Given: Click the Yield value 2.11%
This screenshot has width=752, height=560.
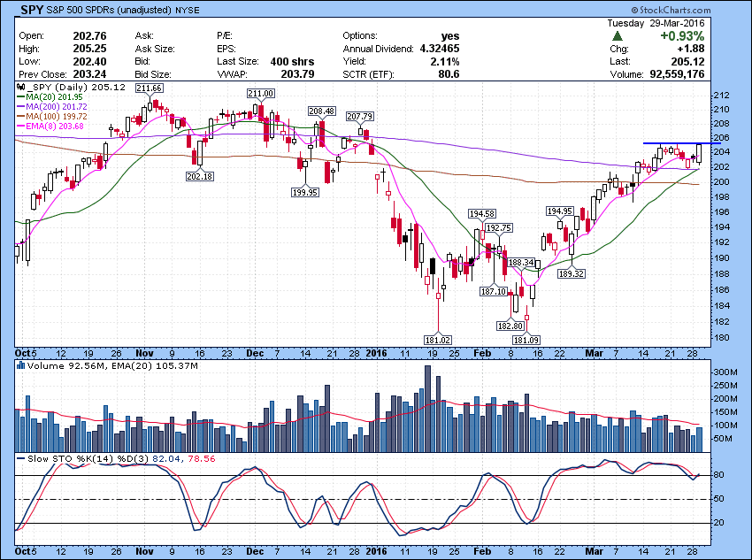Looking at the screenshot, I should [445, 61].
